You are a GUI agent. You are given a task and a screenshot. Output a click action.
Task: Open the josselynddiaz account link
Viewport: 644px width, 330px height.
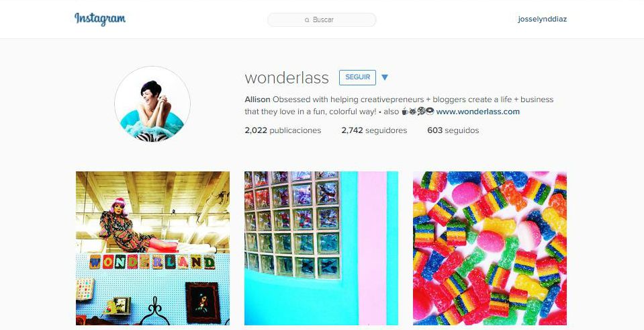[542, 19]
